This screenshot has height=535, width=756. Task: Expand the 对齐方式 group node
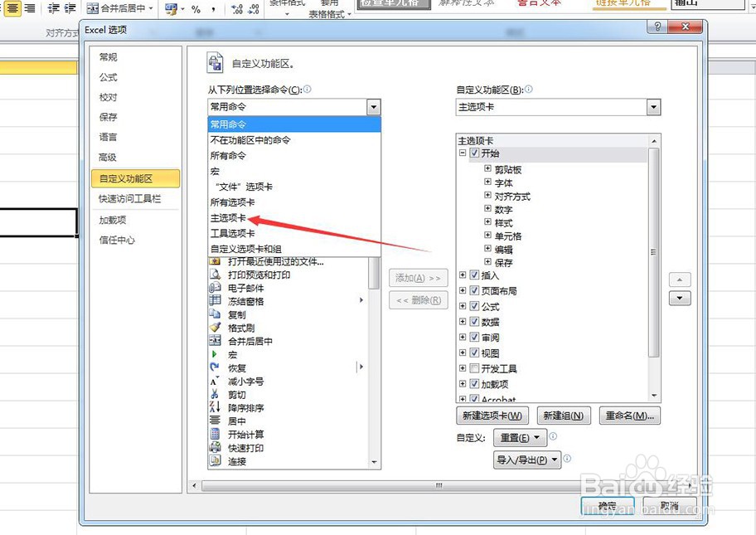click(487, 196)
